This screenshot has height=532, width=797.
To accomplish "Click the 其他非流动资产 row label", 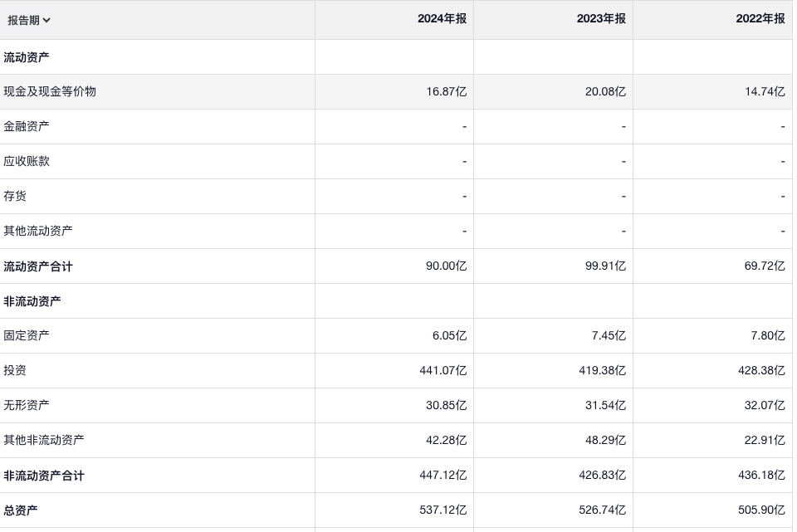I will point(44,440).
